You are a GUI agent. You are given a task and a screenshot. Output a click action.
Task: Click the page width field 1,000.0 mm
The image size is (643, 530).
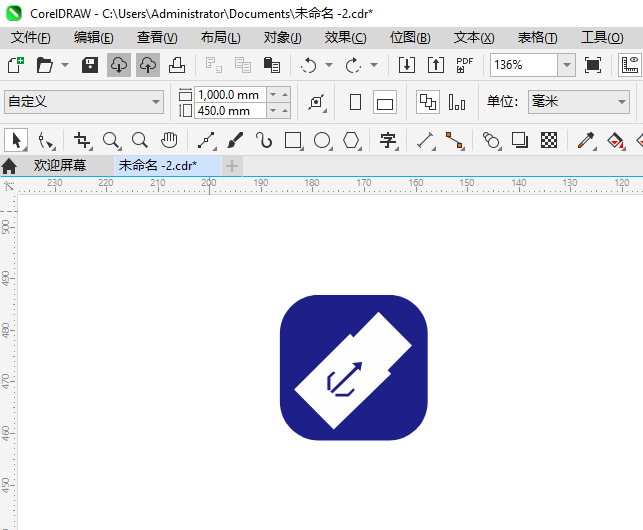coord(230,95)
